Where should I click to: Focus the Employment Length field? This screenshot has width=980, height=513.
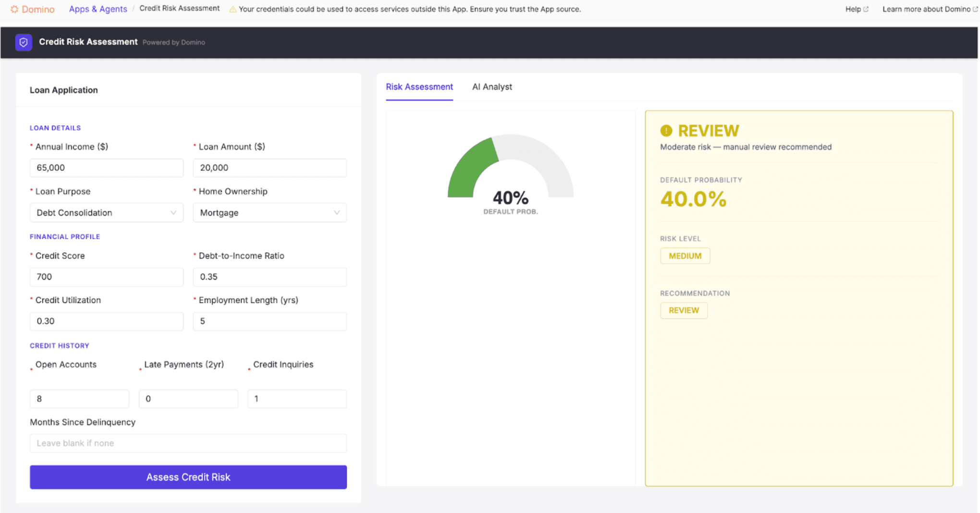tap(270, 321)
